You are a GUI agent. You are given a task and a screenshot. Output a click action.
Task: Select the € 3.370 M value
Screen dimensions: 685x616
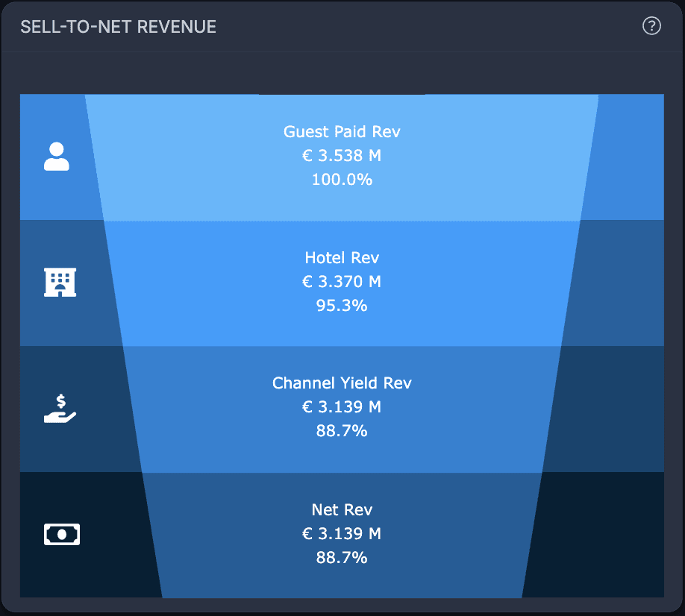342,282
